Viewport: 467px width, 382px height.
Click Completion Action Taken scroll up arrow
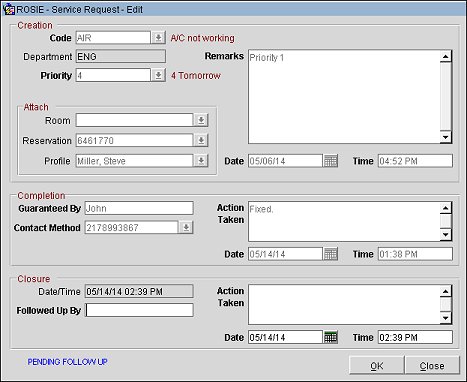446,208
